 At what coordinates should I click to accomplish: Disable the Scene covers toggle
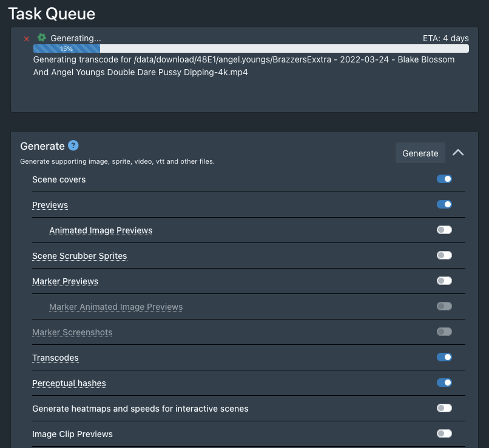pyautogui.click(x=444, y=179)
